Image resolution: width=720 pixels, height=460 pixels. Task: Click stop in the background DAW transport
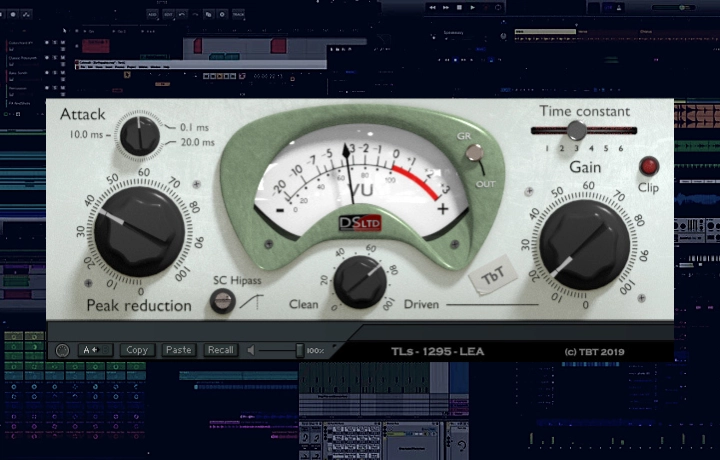point(459,7)
